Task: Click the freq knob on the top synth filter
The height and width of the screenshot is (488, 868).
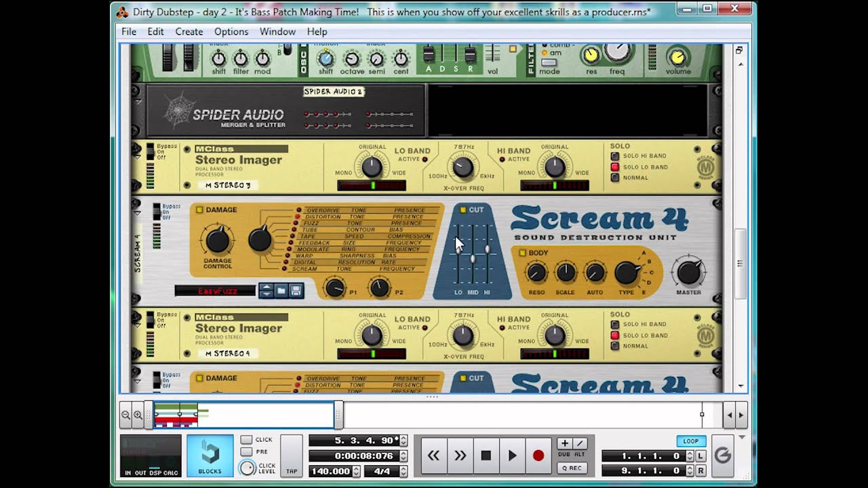Action: (x=617, y=52)
